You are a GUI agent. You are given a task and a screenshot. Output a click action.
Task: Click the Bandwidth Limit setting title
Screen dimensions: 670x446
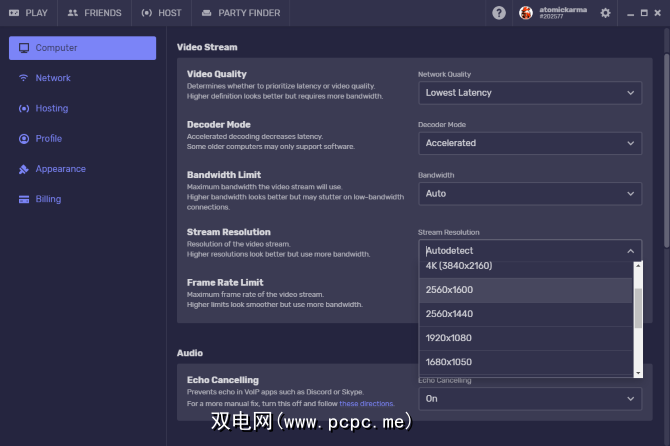pos(224,175)
